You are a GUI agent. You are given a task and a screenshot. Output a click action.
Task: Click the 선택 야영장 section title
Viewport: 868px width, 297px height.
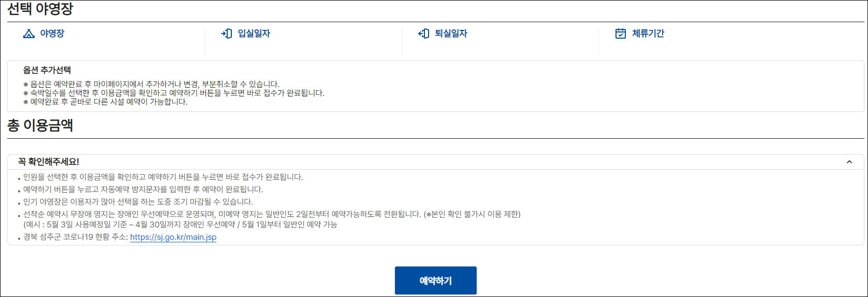point(40,9)
